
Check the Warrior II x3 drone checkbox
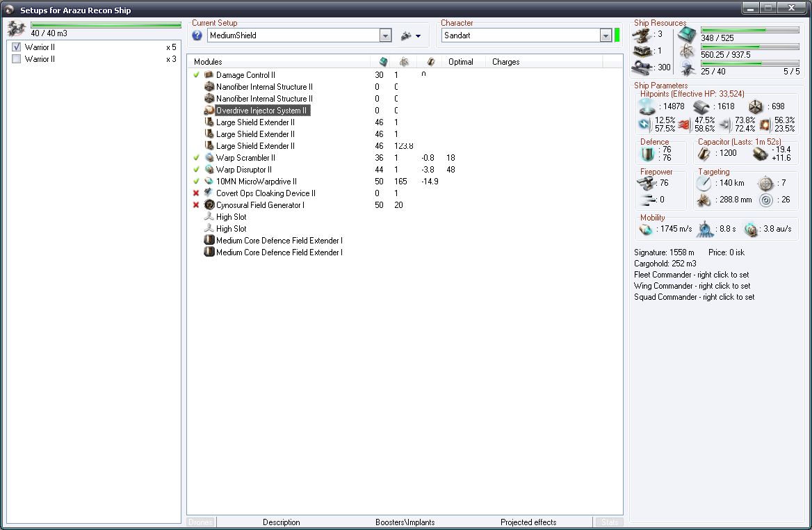point(16,59)
